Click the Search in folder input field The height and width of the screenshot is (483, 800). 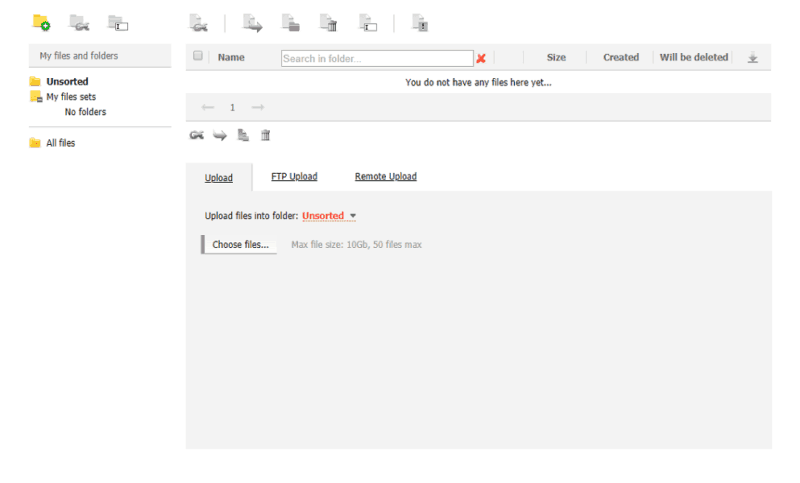tap(376, 58)
